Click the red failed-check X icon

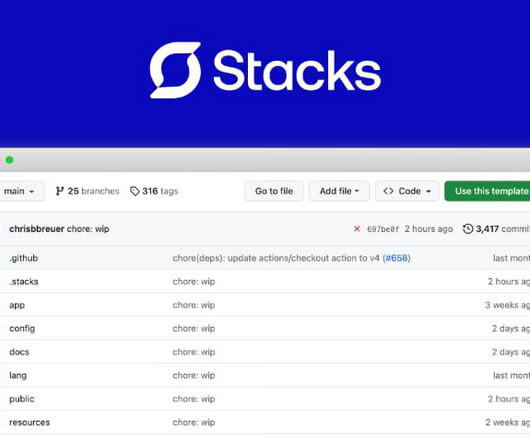(357, 229)
